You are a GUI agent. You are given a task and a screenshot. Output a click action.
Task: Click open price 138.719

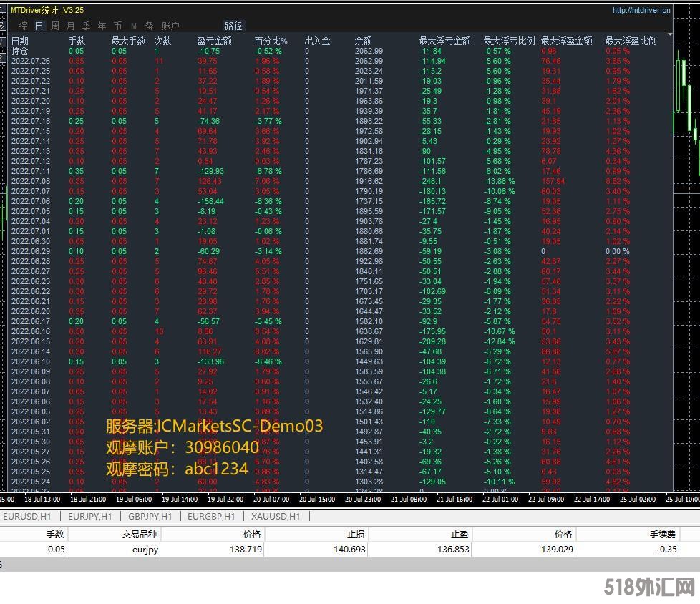[246, 550]
